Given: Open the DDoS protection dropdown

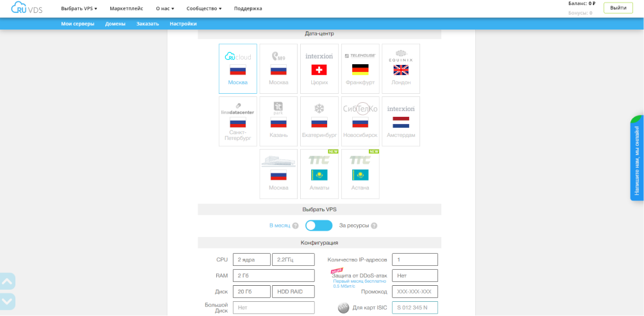Looking at the screenshot, I should [x=414, y=276].
